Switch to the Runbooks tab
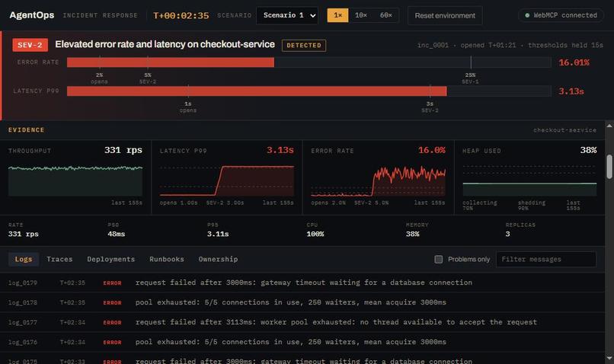This screenshot has width=614, height=364. coord(166,259)
